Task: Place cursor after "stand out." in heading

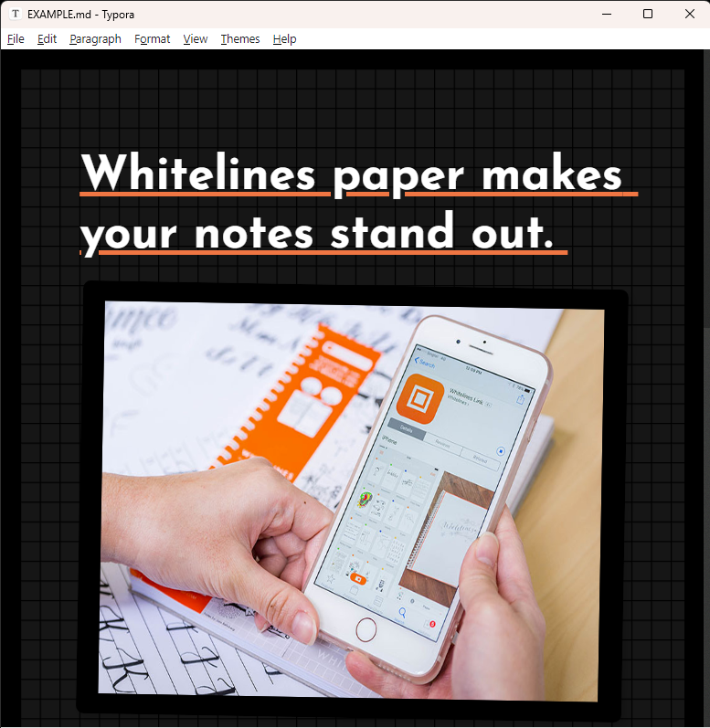Action: 555,234
